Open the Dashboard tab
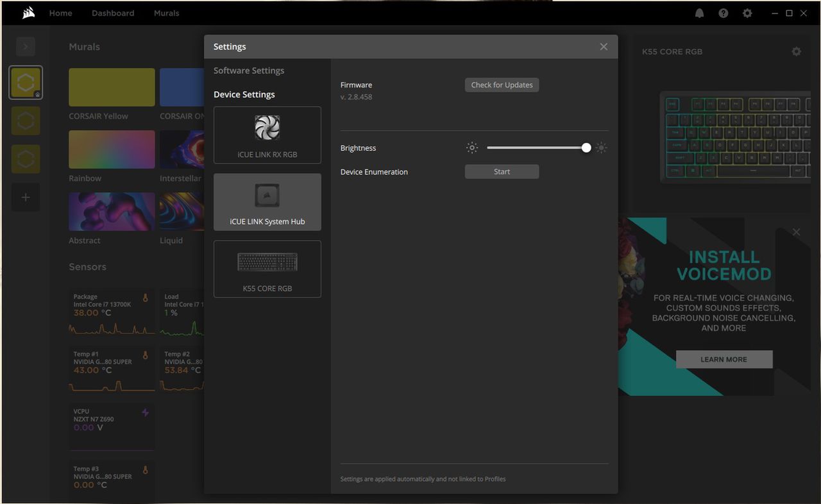This screenshot has height=504, width=821. coord(113,13)
